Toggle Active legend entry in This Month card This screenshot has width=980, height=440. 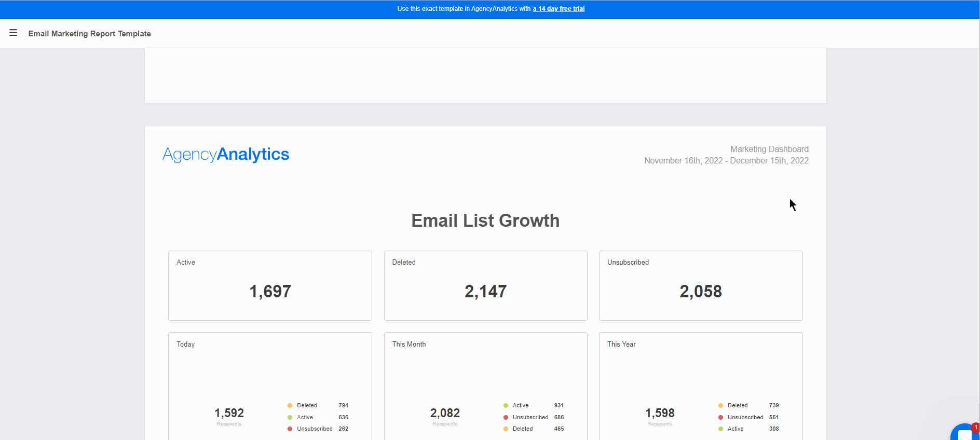click(x=521, y=406)
